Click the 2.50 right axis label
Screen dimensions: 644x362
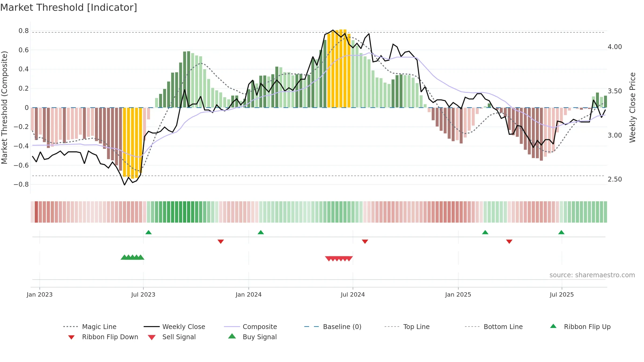click(x=615, y=179)
